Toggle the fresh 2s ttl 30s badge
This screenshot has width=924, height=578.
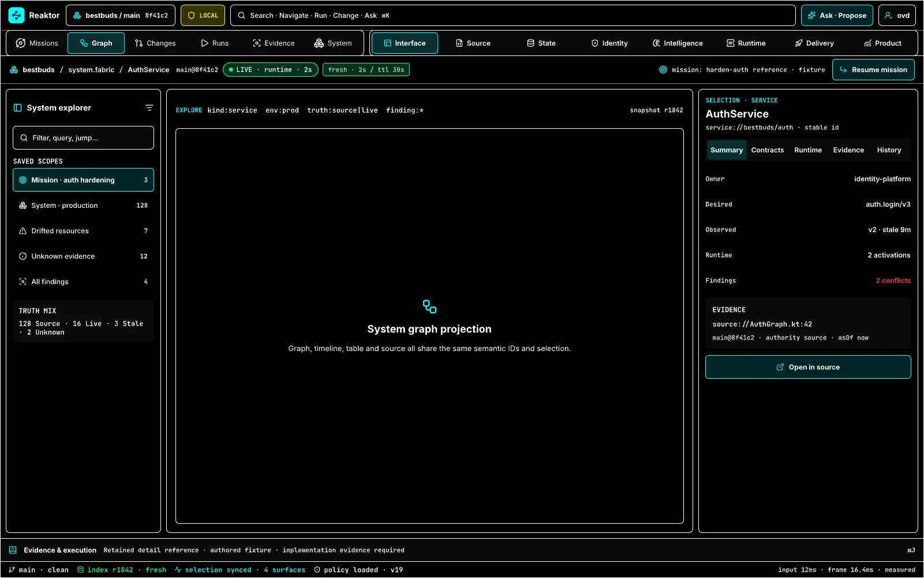coord(366,70)
